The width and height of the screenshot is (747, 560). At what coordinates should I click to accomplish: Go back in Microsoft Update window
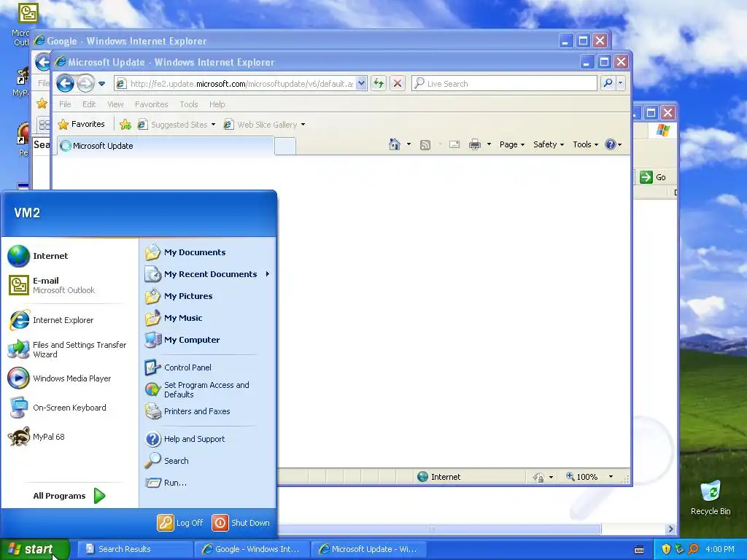pyautogui.click(x=65, y=84)
